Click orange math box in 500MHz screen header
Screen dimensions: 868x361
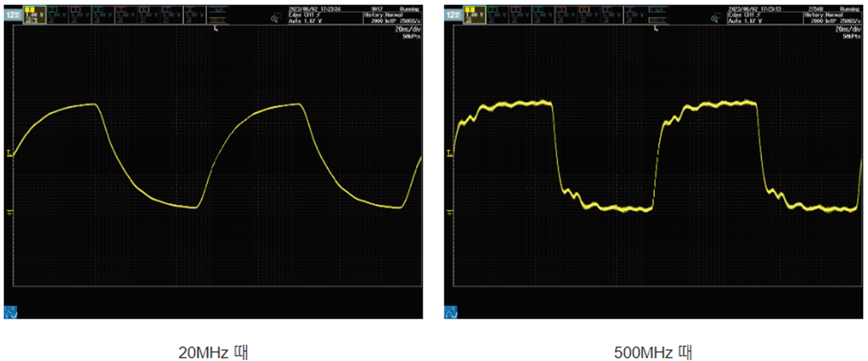[x=657, y=20]
